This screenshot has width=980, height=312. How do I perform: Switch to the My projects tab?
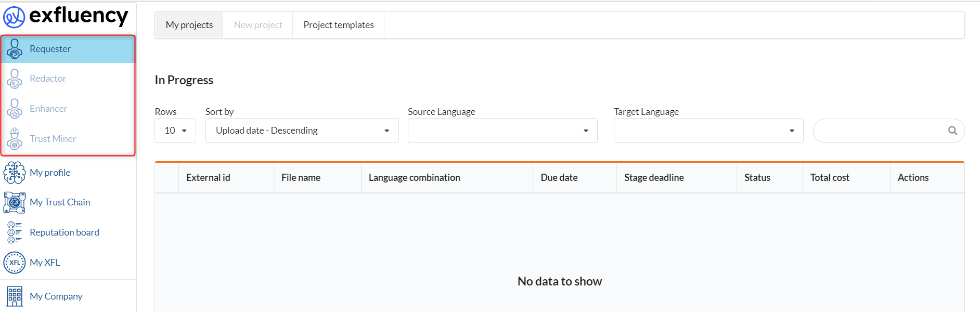click(189, 25)
